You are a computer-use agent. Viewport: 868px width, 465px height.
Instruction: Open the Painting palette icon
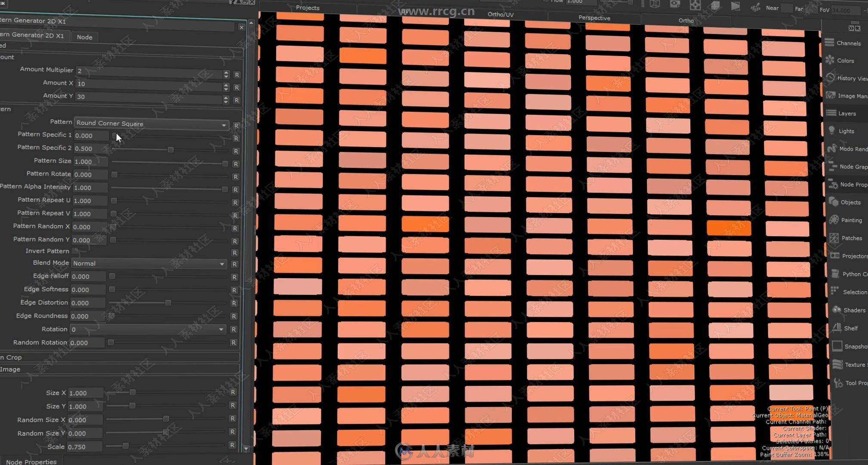click(x=834, y=220)
